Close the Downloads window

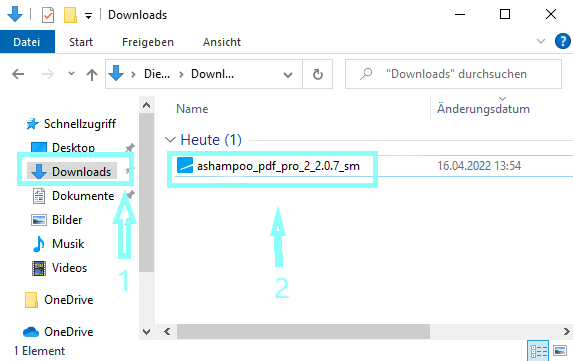[551, 15]
